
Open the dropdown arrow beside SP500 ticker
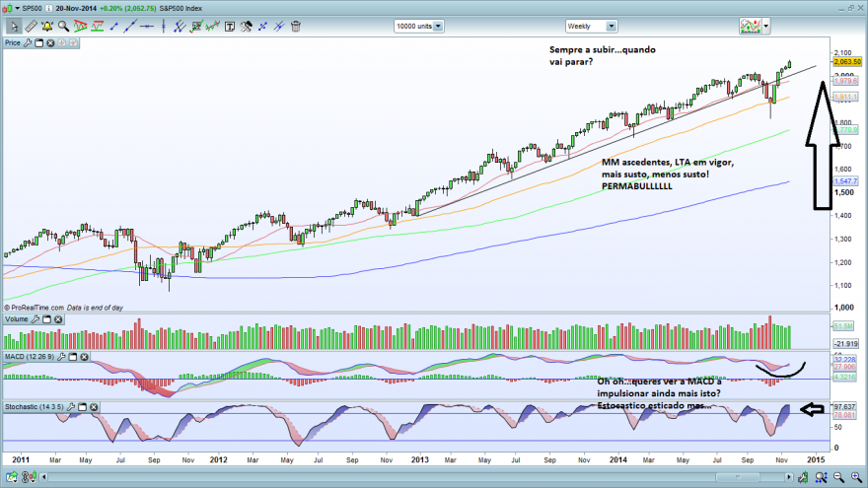point(17,8)
